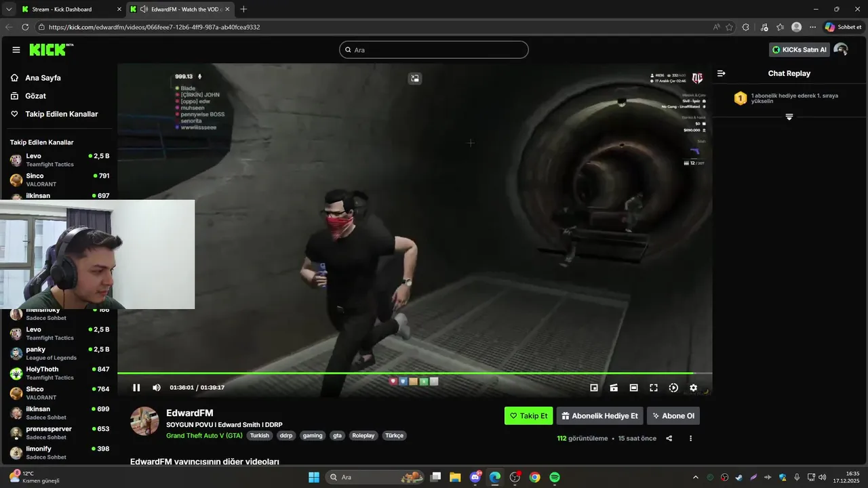The height and width of the screenshot is (488, 868).
Task: Open Takip Edilen Kanallar sidebar link
Action: 61,114
